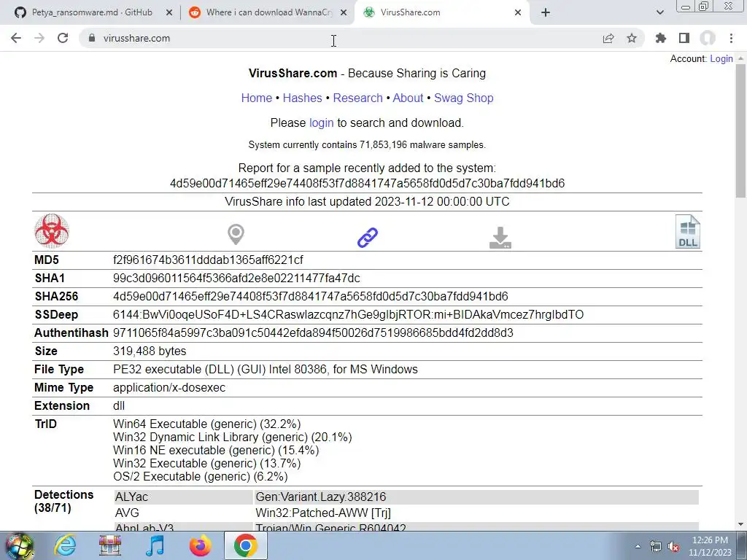Click the forward navigation arrow
The height and width of the screenshot is (560, 747).
coord(39,38)
